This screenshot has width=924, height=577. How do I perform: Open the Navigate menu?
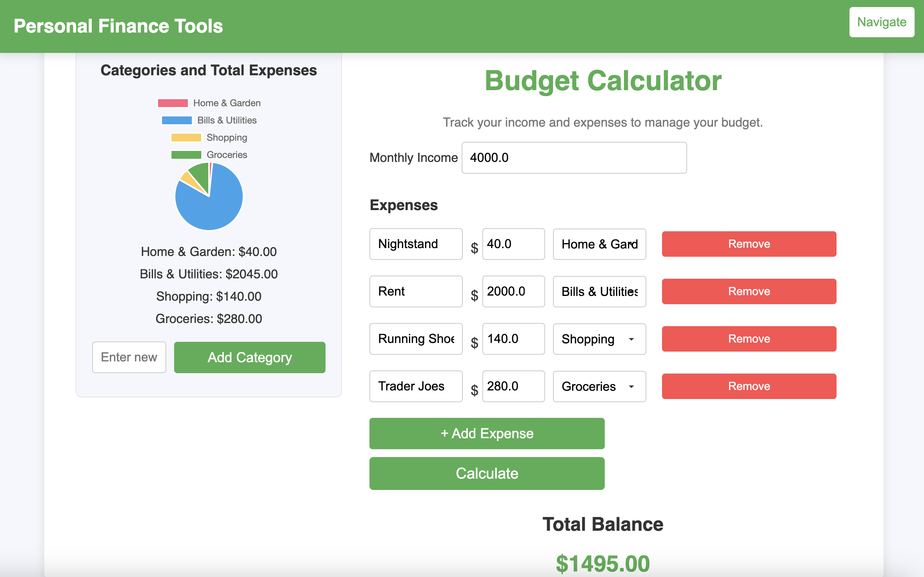point(881,22)
